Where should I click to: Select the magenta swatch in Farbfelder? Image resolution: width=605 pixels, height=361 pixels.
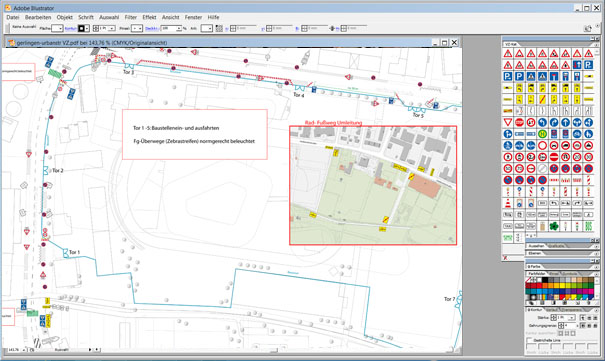tap(591, 291)
